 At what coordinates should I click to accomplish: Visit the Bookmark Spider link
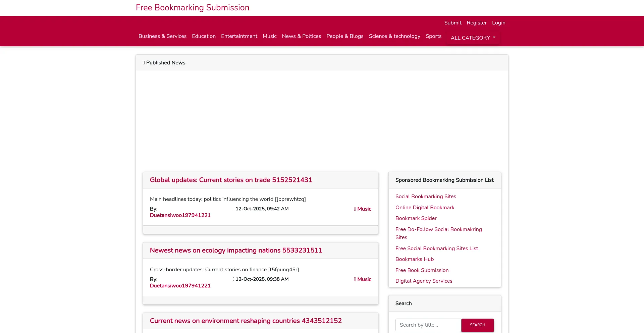(x=416, y=218)
